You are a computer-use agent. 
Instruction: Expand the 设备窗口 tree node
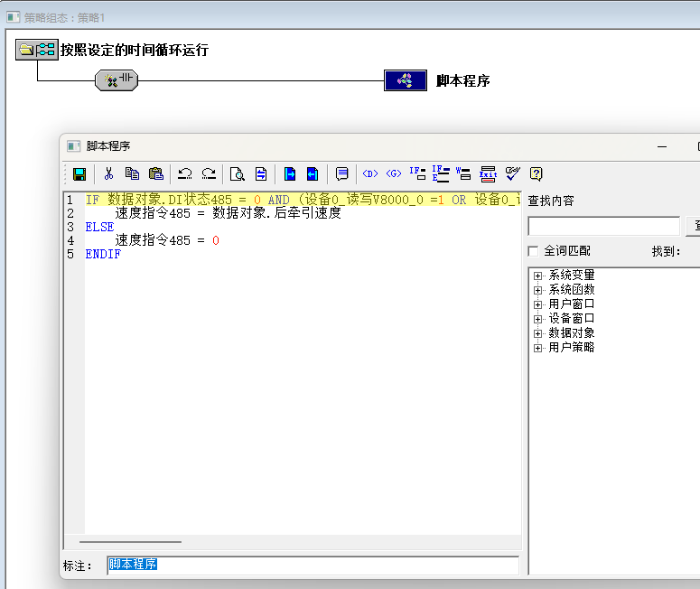click(538, 319)
